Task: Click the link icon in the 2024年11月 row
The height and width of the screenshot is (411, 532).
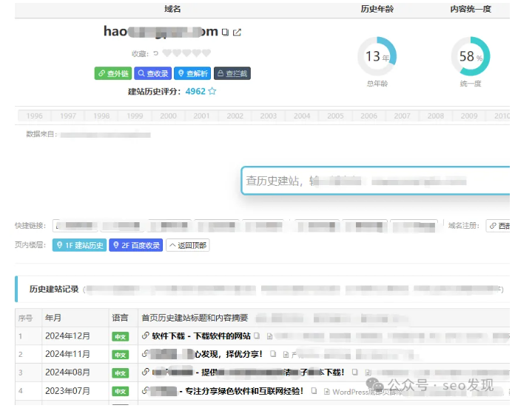Action: [x=145, y=354]
